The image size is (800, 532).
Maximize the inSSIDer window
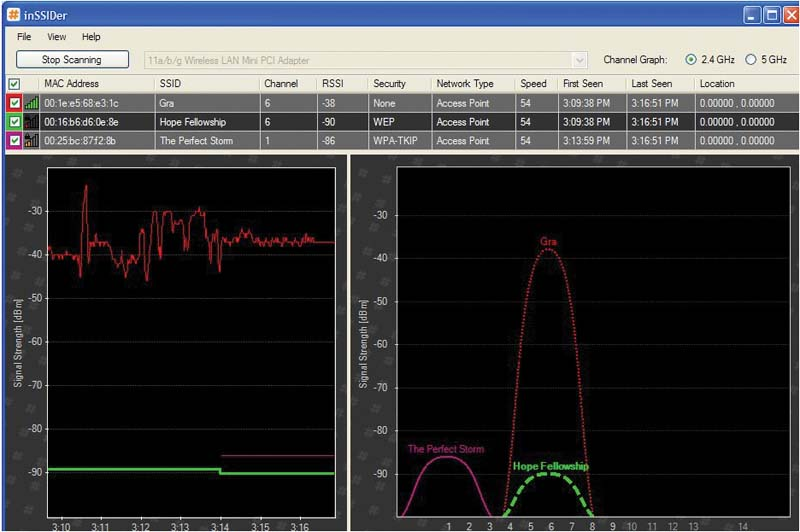(770, 14)
